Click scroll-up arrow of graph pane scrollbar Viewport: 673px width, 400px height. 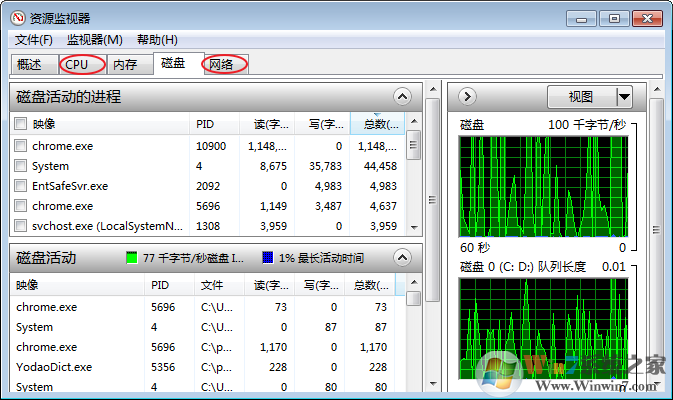[x=657, y=89]
